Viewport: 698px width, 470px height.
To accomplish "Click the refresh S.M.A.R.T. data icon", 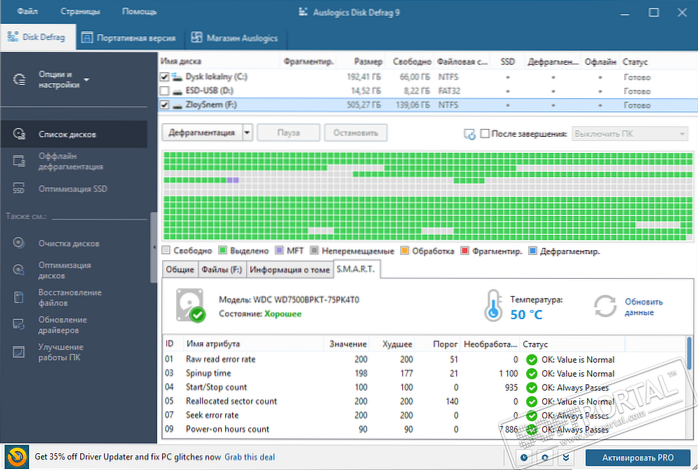I will point(605,306).
